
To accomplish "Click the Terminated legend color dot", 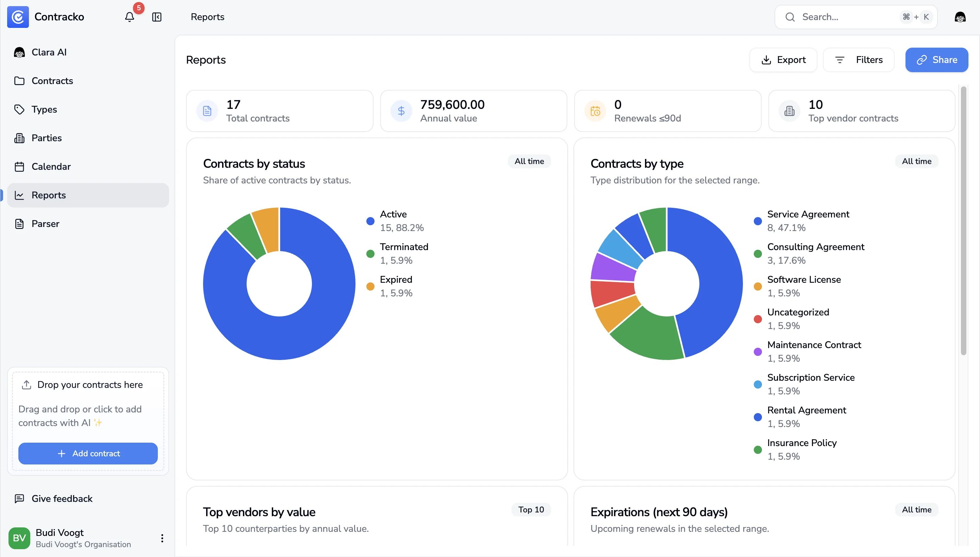I will click(370, 253).
